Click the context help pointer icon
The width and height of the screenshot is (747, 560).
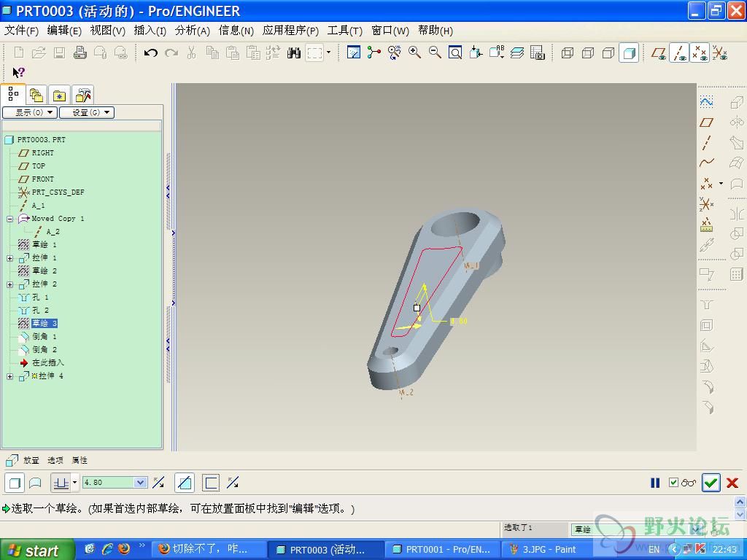18,72
